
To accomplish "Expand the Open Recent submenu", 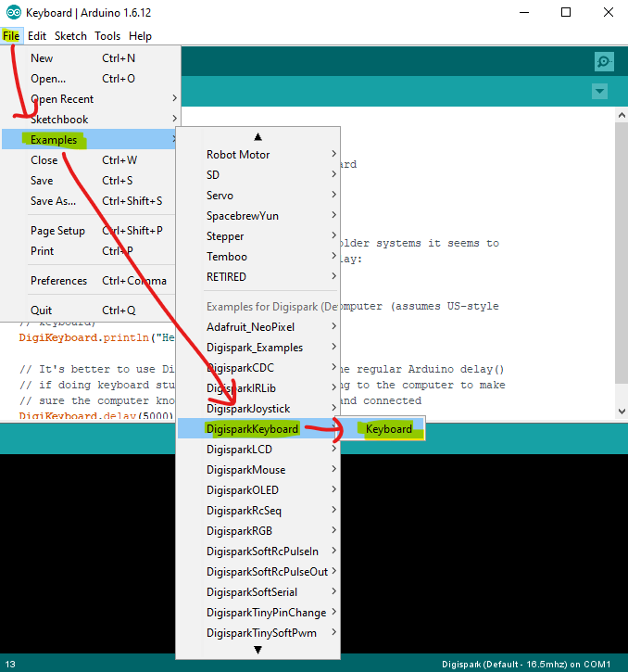I will (90, 99).
